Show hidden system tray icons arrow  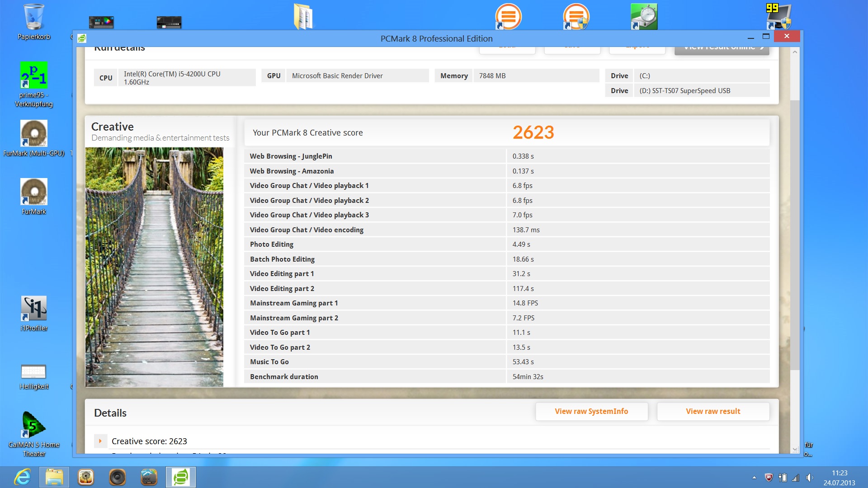(754, 478)
